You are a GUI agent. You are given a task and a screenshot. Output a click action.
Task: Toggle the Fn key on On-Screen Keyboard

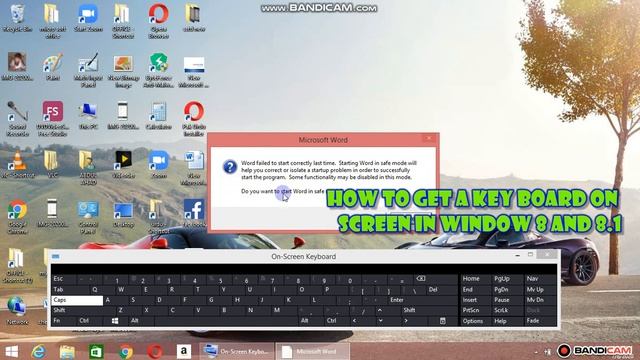(64, 321)
